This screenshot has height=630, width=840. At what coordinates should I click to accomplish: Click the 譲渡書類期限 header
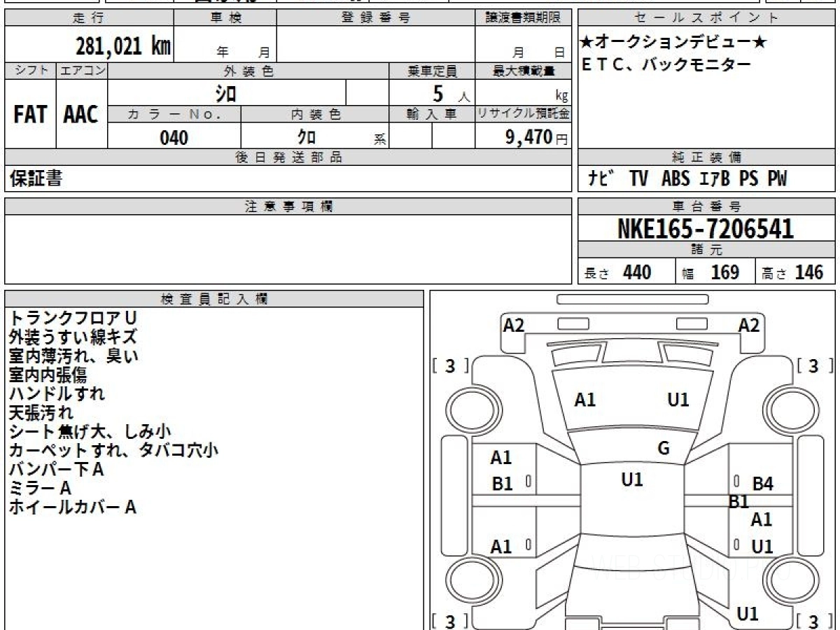[523, 18]
